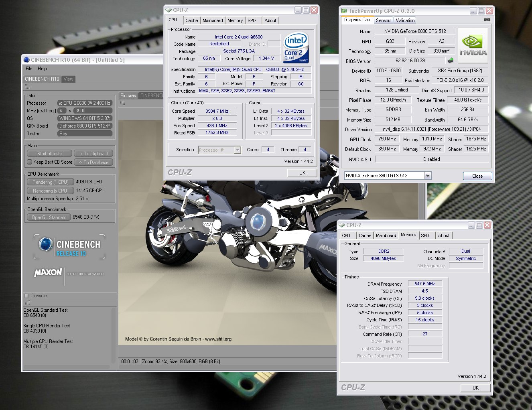532x410 pixels.
Task: Click the Intel Core 2 Quad logo
Action: [296, 48]
